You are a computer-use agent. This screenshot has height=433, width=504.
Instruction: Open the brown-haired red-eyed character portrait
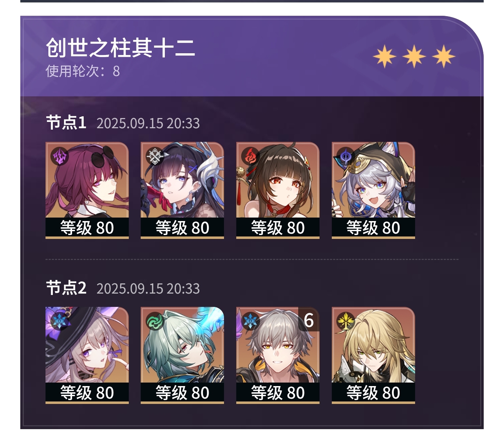pos(278,190)
